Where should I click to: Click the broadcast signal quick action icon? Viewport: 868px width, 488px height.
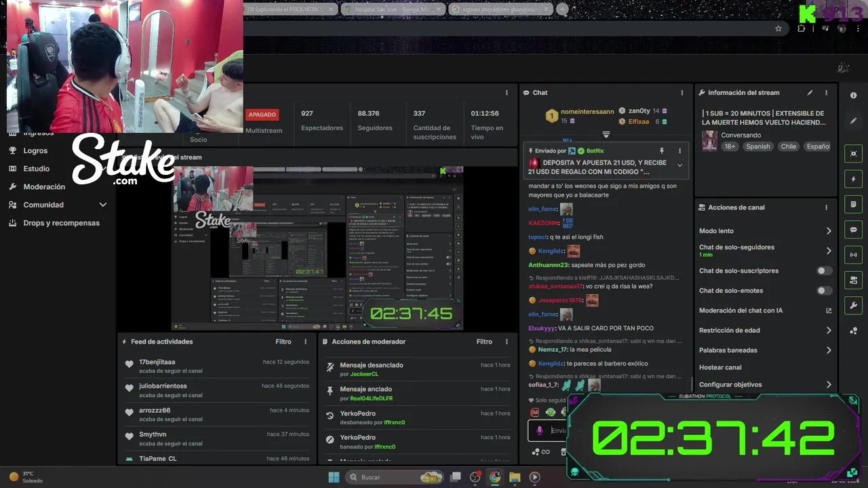[x=853, y=255]
